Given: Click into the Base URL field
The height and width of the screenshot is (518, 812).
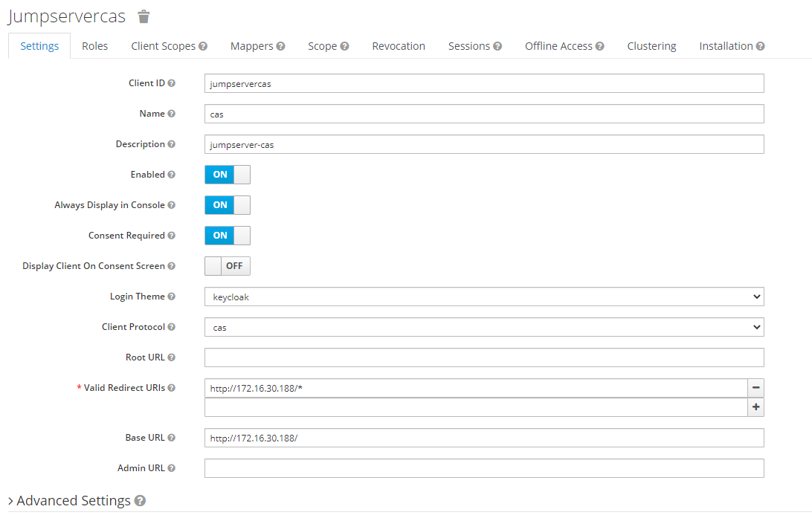Looking at the screenshot, I should coord(484,438).
